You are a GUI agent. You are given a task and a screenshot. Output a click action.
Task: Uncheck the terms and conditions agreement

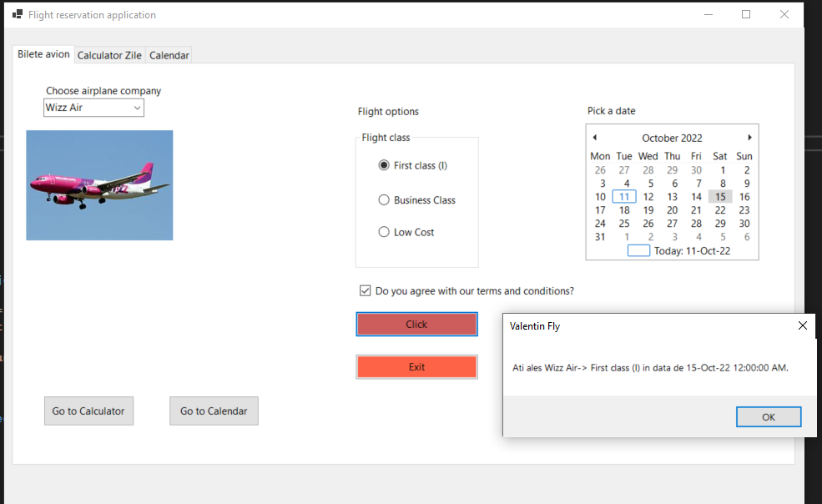(365, 290)
